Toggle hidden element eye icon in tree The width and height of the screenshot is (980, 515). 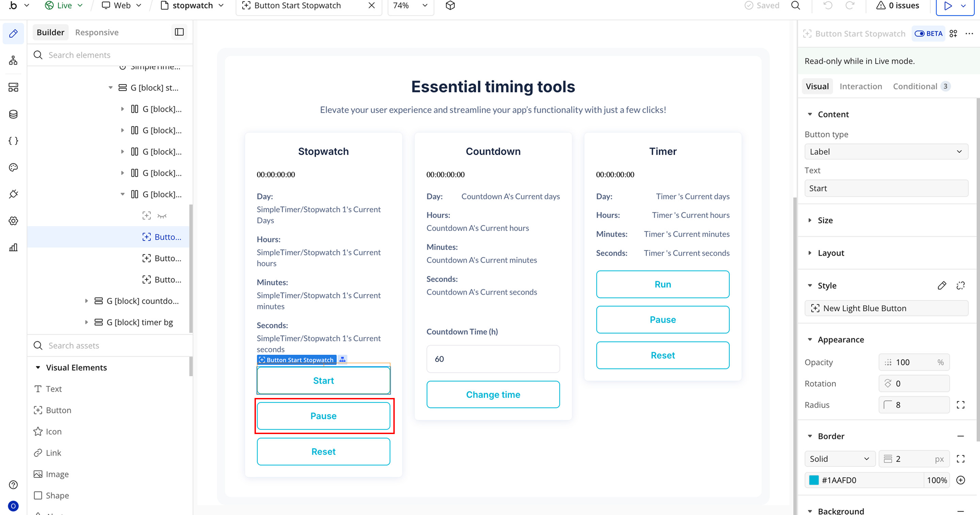(x=162, y=216)
